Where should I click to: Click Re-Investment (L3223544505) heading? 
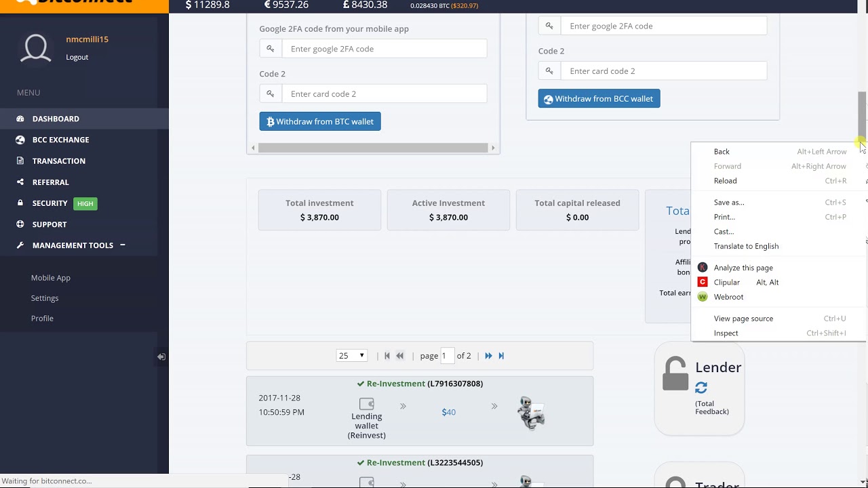point(420,463)
